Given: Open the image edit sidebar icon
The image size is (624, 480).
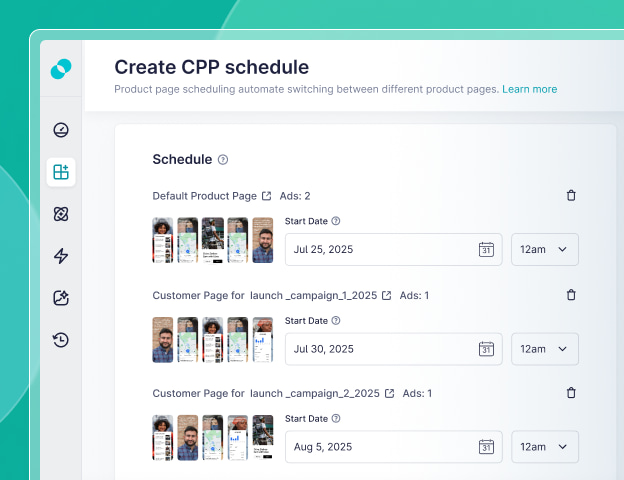Looking at the screenshot, I should [61, 298].
